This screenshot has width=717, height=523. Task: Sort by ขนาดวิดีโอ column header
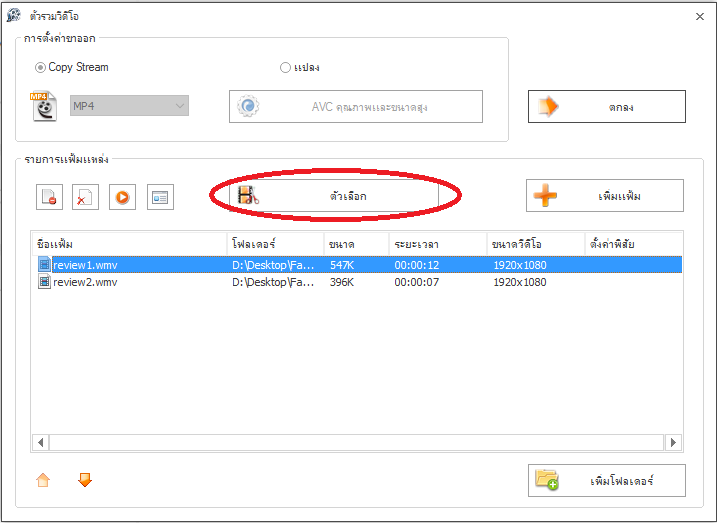pyautogui.click(x=536, y=244)
